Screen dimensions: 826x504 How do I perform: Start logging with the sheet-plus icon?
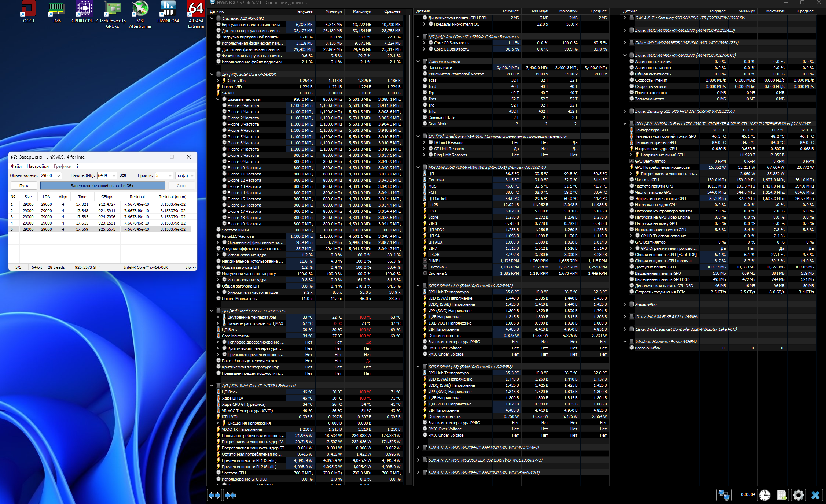pos(781,495)
